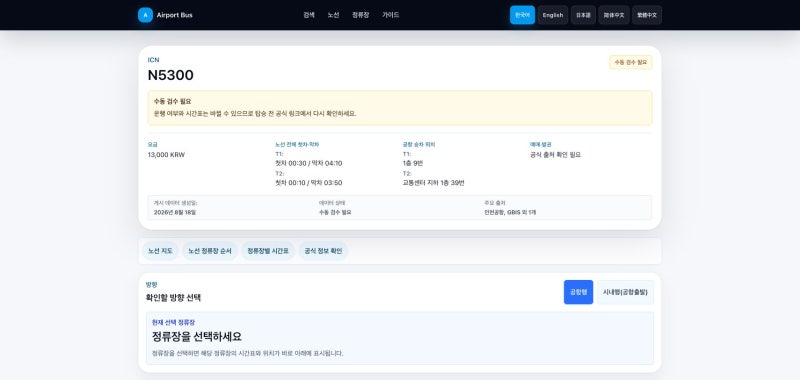Image resolution: width=800 pixels, height=380 pixels.
Task: Switch language to English
Action: (553, 15)
